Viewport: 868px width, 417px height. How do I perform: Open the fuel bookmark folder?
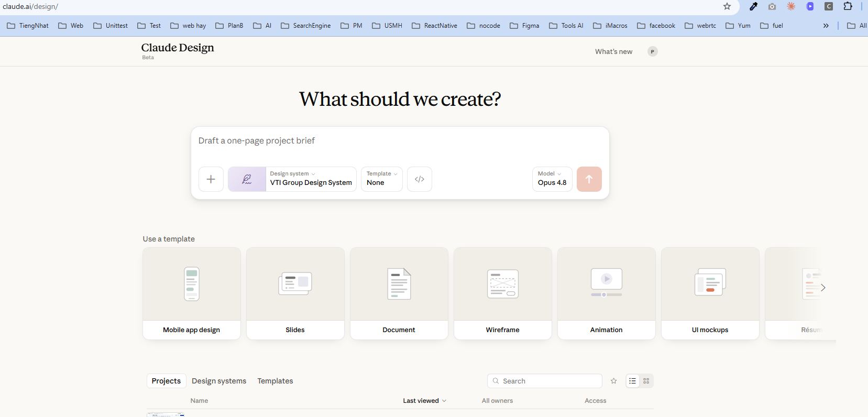[x=772, y=26]
